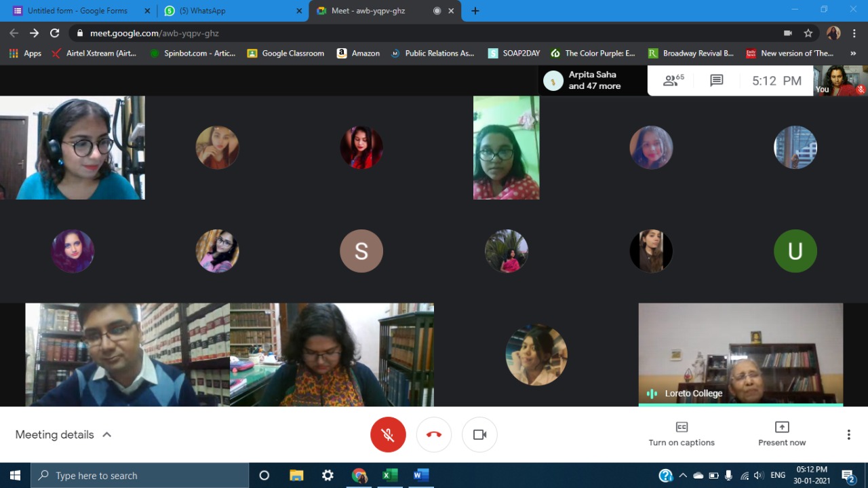
Task: Click Present now button
Action: pos(782,434)
